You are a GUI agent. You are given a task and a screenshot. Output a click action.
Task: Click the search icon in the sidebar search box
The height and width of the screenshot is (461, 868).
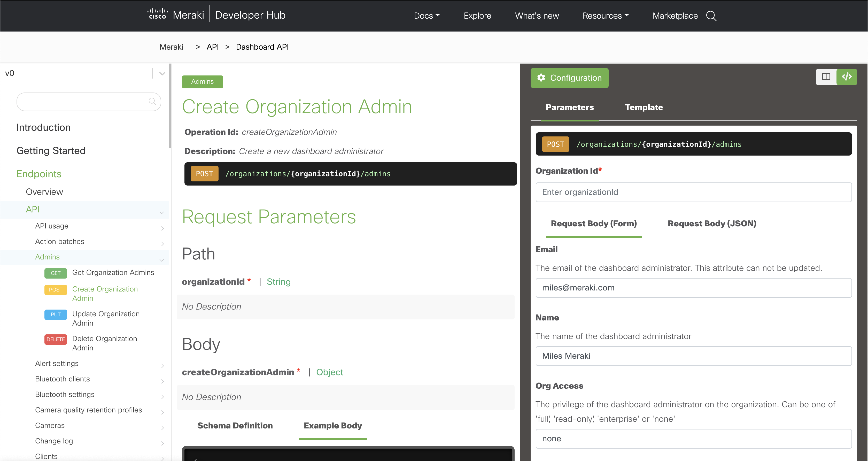pyautogui.click(x=152, y=102)
